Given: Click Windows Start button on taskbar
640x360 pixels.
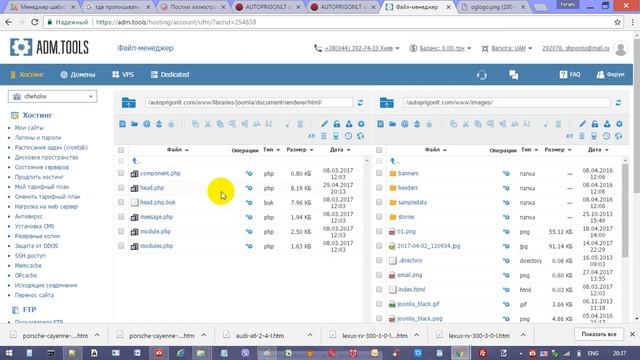Looking at the screenshot, I should point(9,353).
